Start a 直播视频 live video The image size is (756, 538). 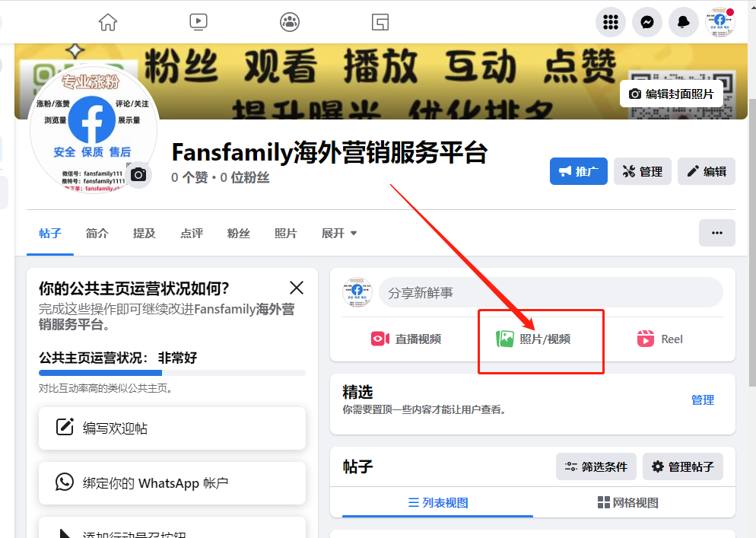(406, 339)
